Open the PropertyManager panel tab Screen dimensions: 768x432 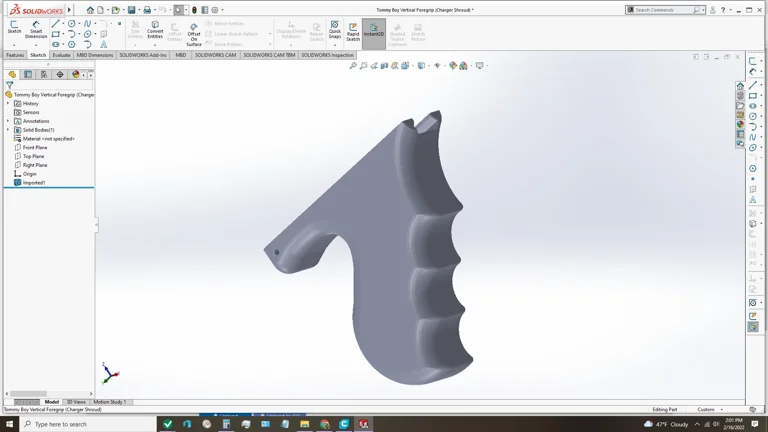pos(28,74)
